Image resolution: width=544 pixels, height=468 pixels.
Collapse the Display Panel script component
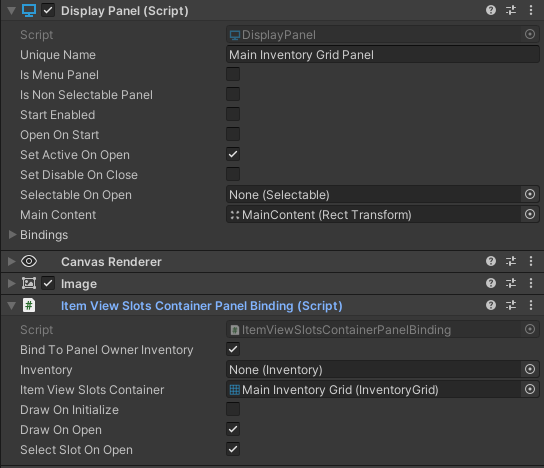[x=11, y=11]
